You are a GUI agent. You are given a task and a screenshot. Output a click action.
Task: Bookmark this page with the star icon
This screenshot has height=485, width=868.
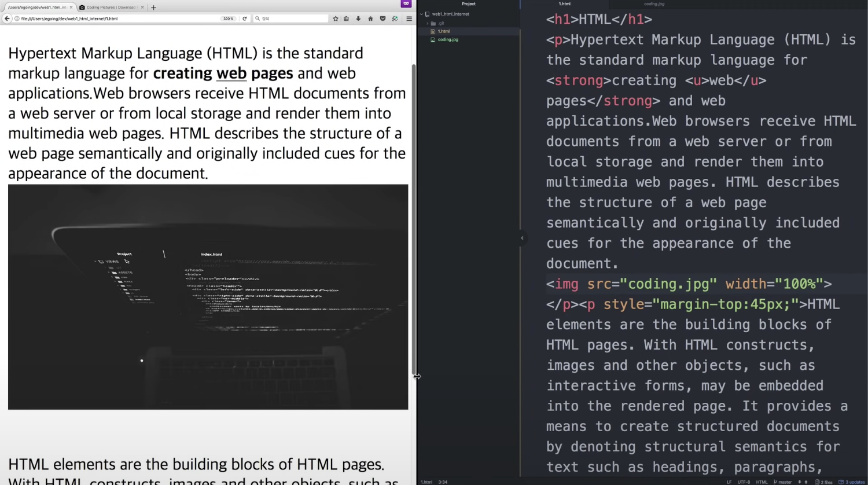[335, 19]
